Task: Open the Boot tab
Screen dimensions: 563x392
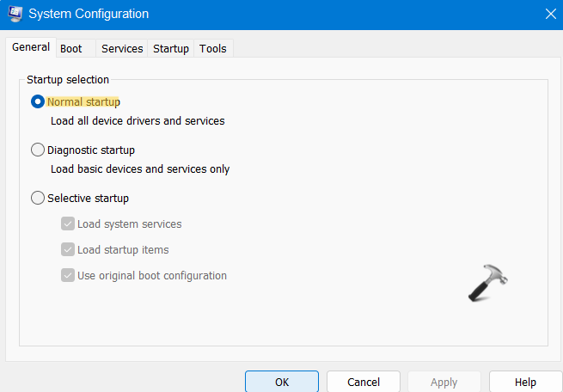Action: point(71,49)
